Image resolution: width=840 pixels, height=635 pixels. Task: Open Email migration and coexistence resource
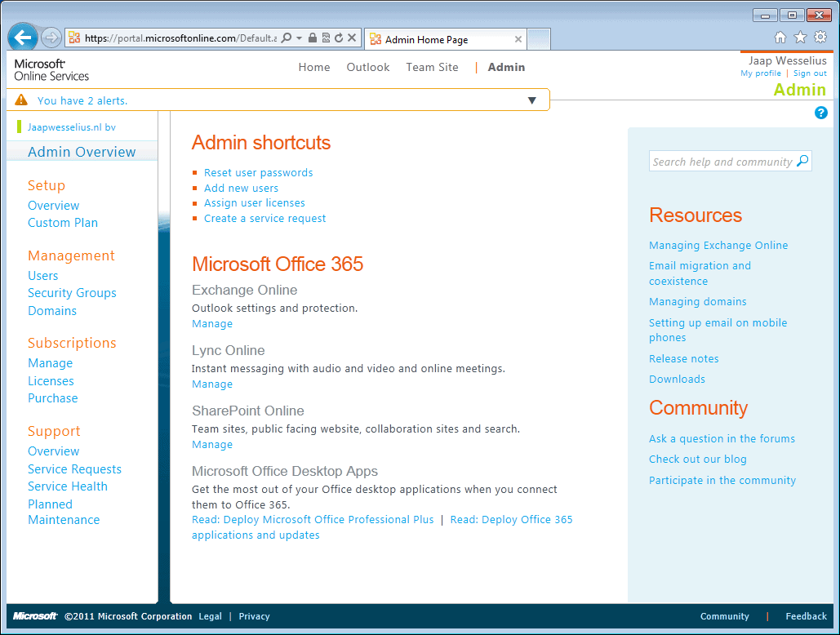[700, 273]
